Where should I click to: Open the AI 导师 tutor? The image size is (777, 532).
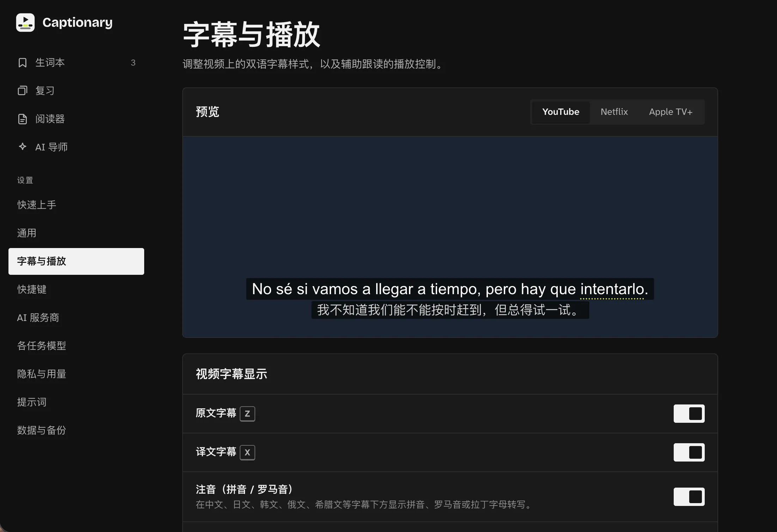tap(76, 147)
